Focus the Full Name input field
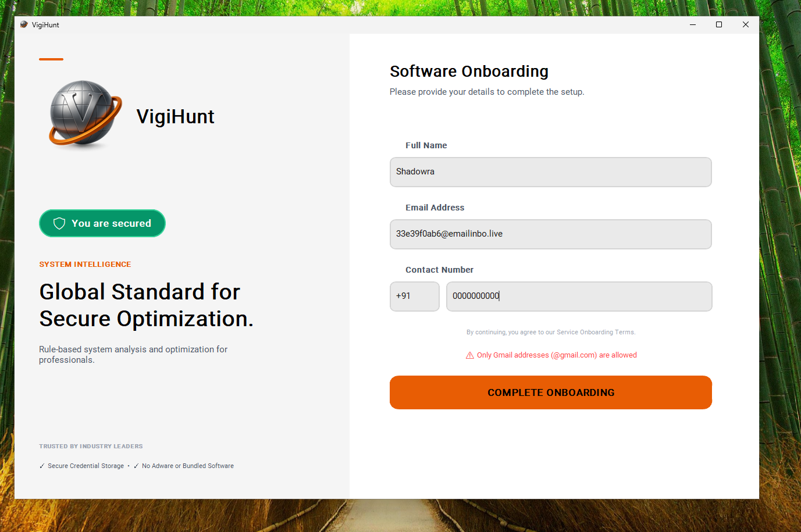 pyautogui.click(x=551, y=172)
